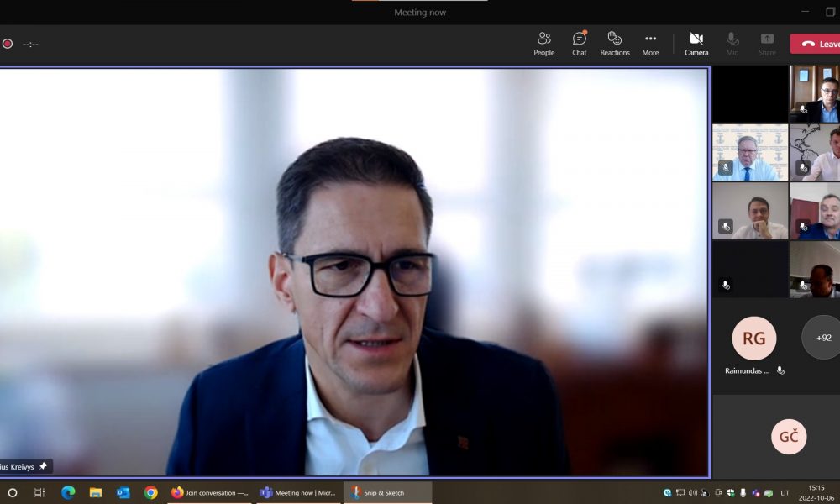Click the pin icon beside Kreivys name
Viewport: 840px width, 504px height.
click(x=44, y=466)
